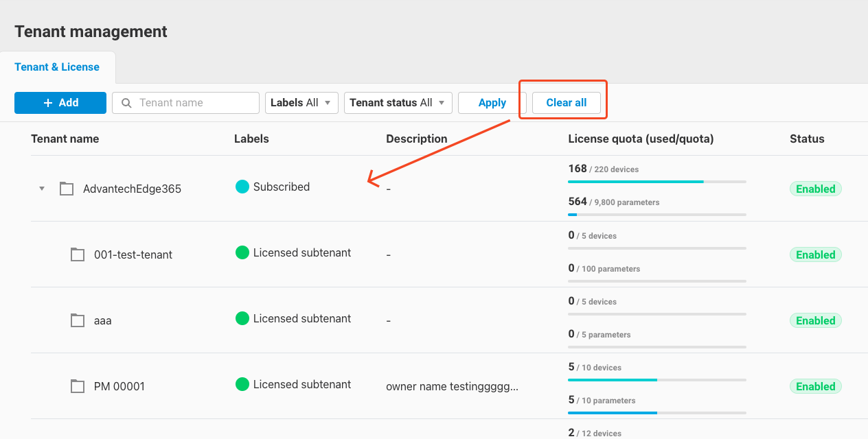Toggle the Enabled badge for aaa

(815, 320)
